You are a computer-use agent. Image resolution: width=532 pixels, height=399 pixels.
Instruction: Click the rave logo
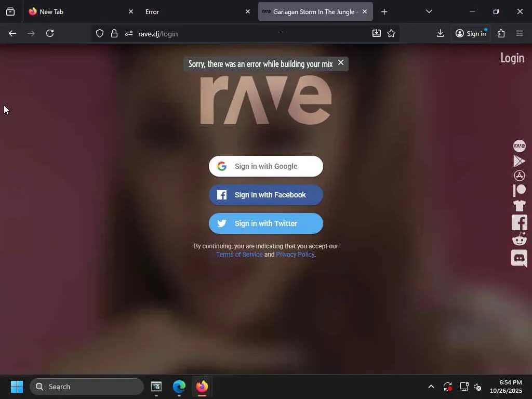click(x=265, y=100)
